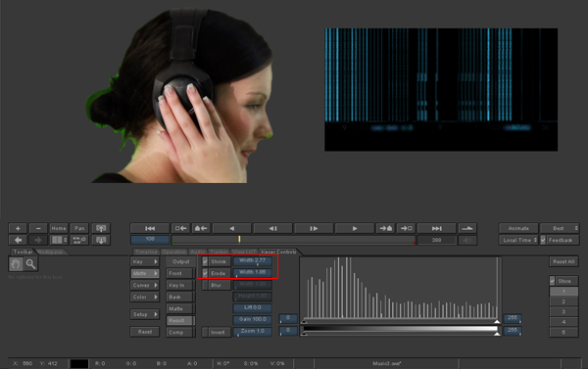Expand the Key menu
The image size is (588, 369).
coord(145,261)
